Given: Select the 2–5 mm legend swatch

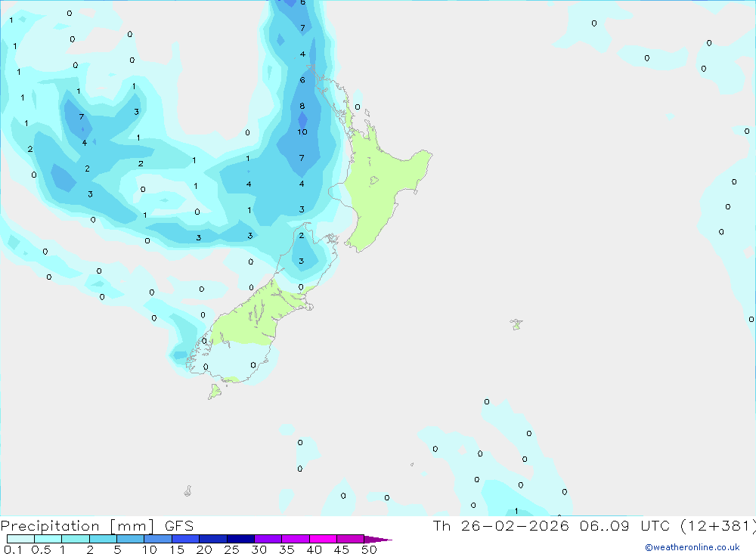Looking at the screenshot, I should click(103, 539).
